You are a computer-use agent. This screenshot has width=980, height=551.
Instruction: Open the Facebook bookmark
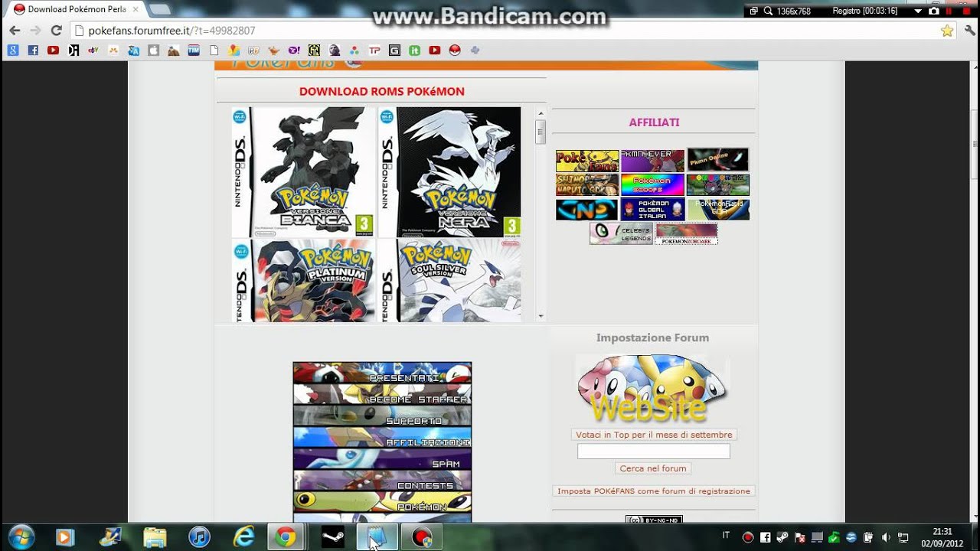point(33,51)
